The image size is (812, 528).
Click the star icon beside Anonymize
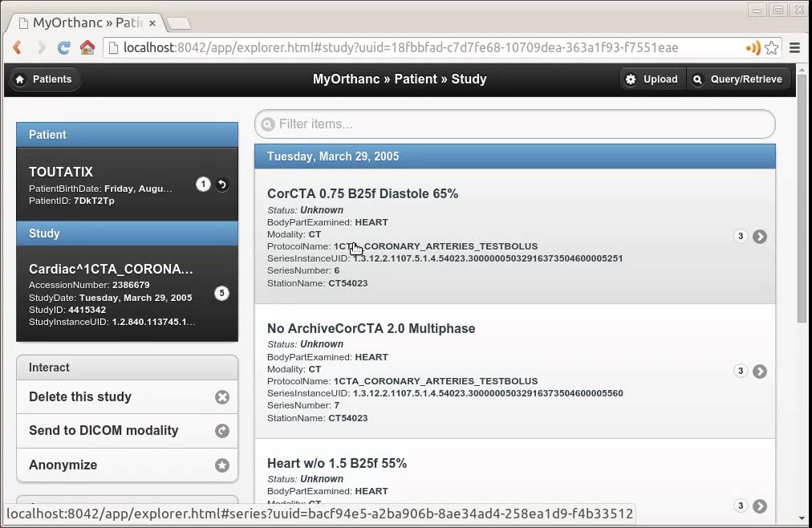pyautogui.click(x=222, y=465)
